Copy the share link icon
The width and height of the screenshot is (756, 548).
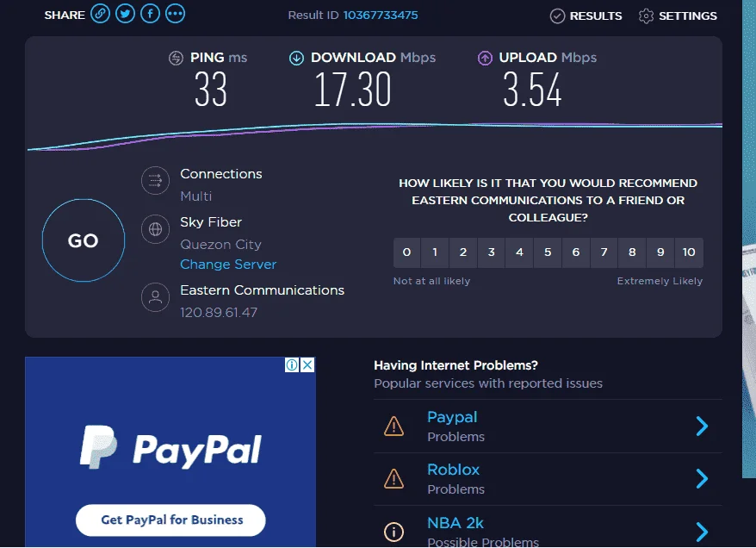(x=100, y=14)
